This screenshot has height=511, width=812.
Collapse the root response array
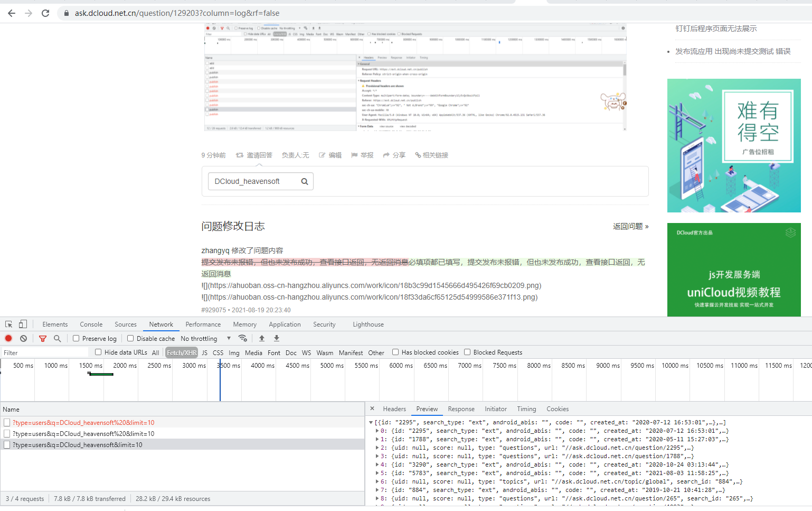click(371, 422)
